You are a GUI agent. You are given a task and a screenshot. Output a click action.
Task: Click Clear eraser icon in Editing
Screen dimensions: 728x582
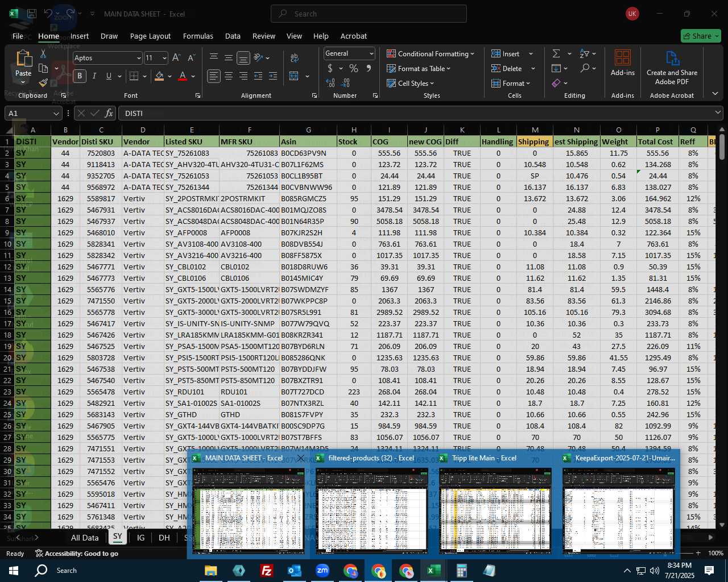click(556, 83)
